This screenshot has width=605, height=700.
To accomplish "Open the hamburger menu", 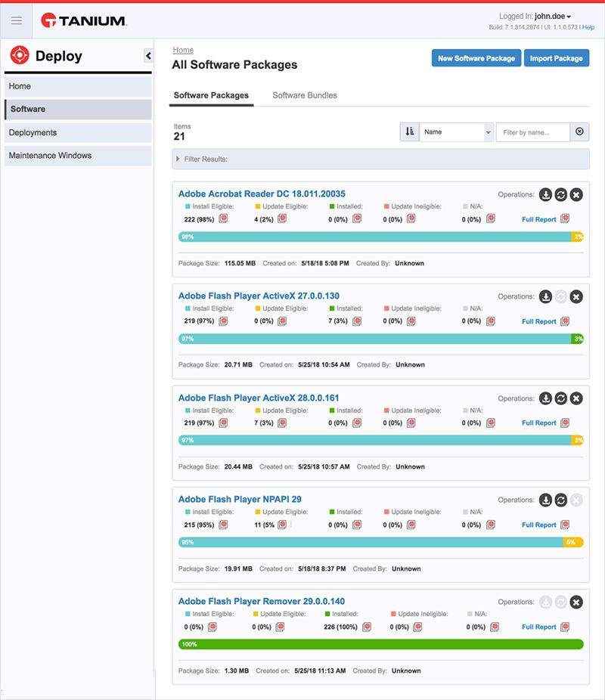I will pyautogui.click(x=17, y=20).
